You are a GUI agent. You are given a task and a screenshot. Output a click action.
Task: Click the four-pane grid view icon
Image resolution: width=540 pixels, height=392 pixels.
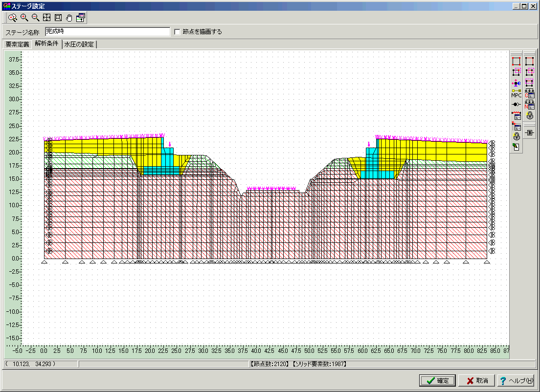click(x=47, y=18)
